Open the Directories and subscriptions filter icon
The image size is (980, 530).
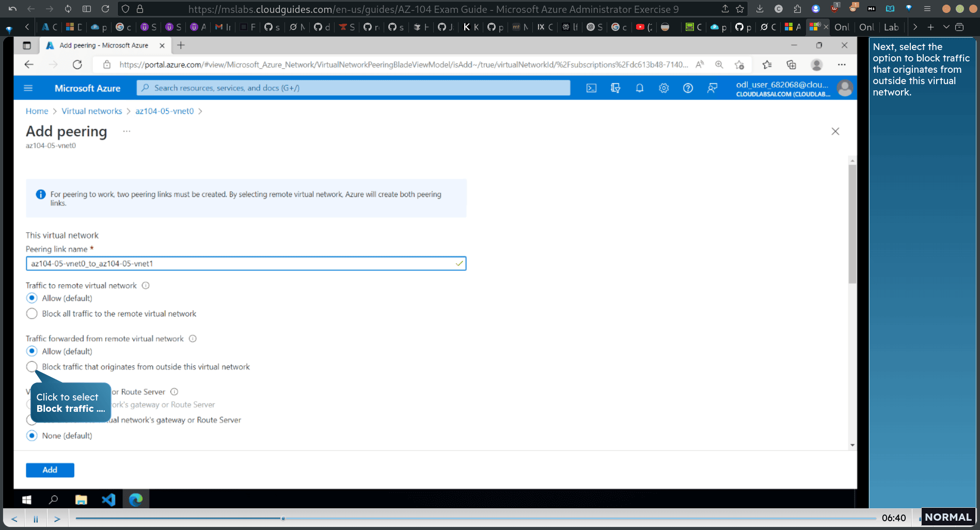[x=615, y=88]
